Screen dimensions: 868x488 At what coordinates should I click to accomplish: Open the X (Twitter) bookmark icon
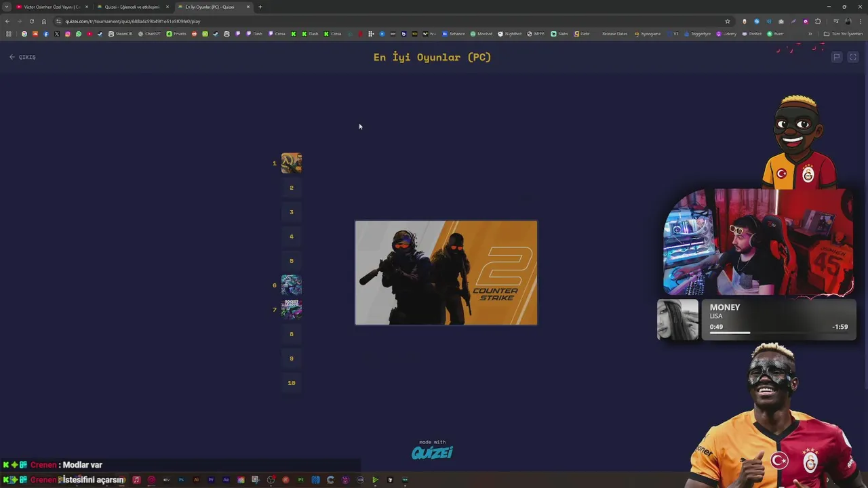pyautogui.click(x=56, y=34)
